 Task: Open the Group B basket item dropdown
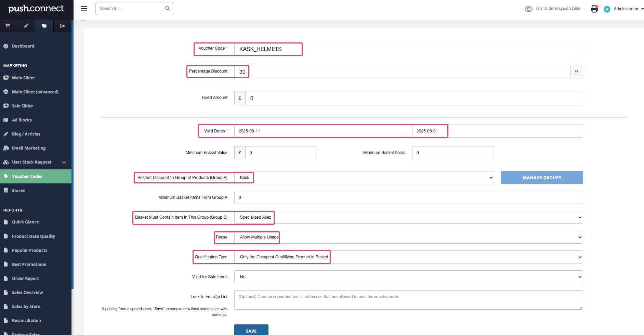[x=408, y=217]
